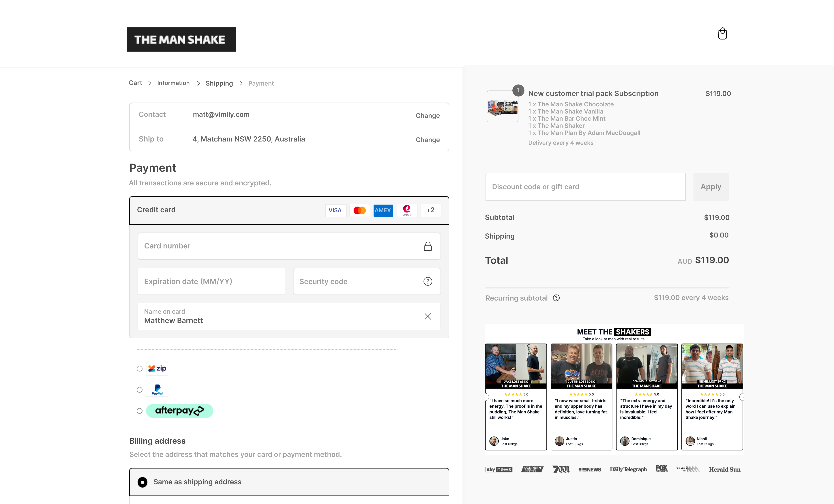The height and width of the screenshot is (504, 834).
Task: Show more card brands via +2 badge
Action: pyautogui.click(x=431, y=210)
